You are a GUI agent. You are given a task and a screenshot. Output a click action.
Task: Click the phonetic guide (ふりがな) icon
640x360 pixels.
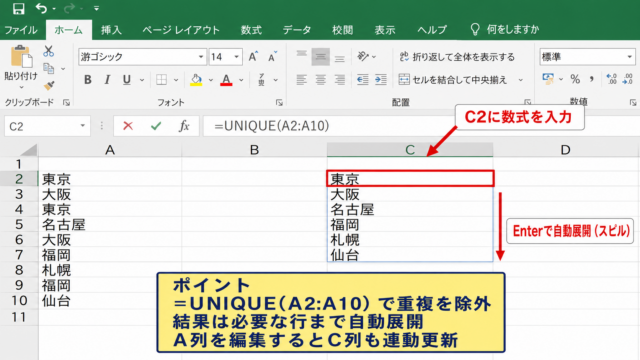point(262,80)
